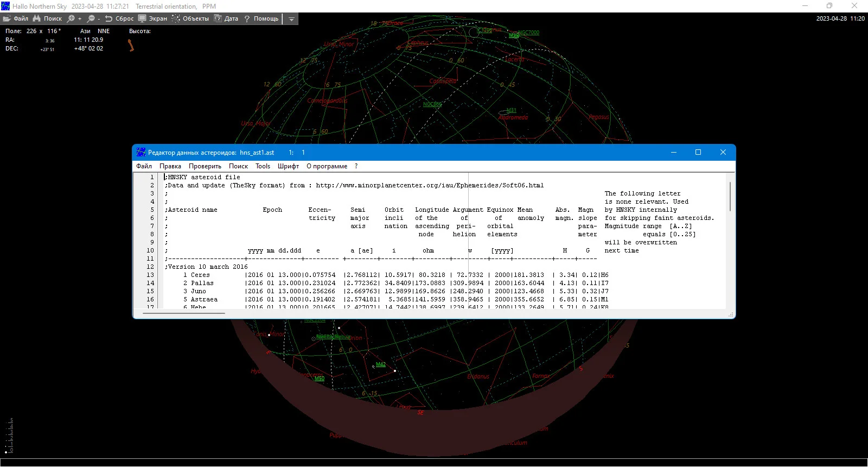Open the О программе menu
Image resolution: width=868 pixels, height=467 pixels.
tap(327, 166)
